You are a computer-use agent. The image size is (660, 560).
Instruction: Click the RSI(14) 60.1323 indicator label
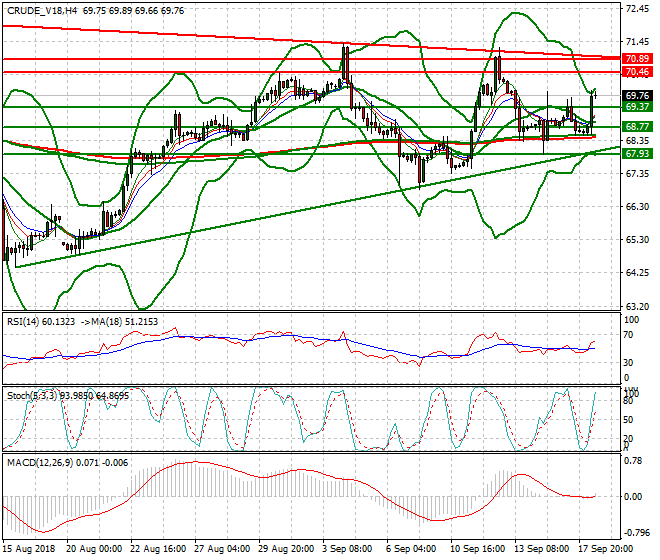(x=41, y=322)
